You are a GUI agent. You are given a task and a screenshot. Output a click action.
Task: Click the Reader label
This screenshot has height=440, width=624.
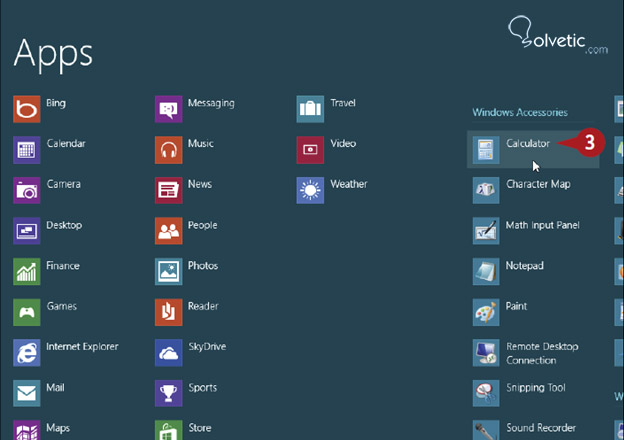pos(203,306)
